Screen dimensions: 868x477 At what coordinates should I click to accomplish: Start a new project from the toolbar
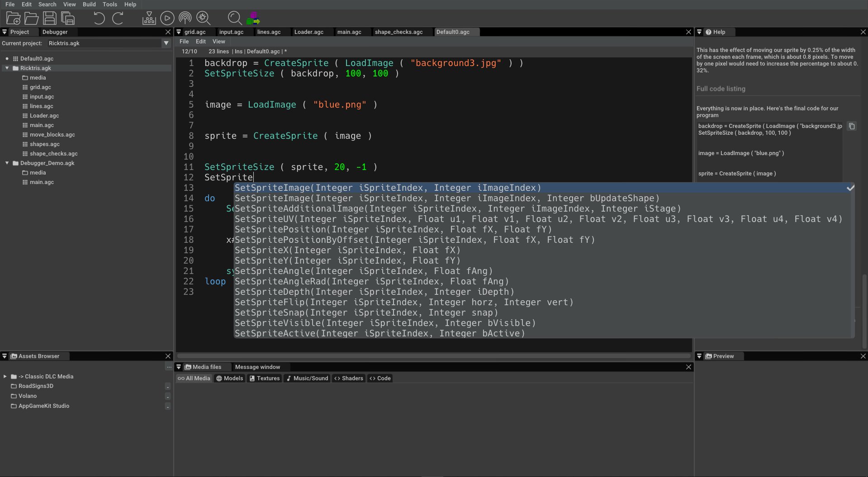pyautogui.click(x=13, y=18)
